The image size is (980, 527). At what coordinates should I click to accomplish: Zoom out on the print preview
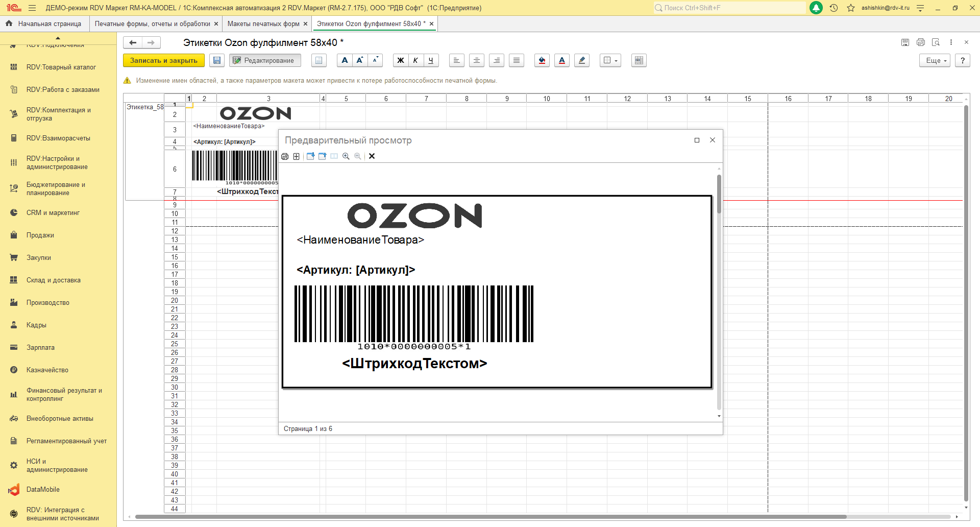click(x=358, y=156)
